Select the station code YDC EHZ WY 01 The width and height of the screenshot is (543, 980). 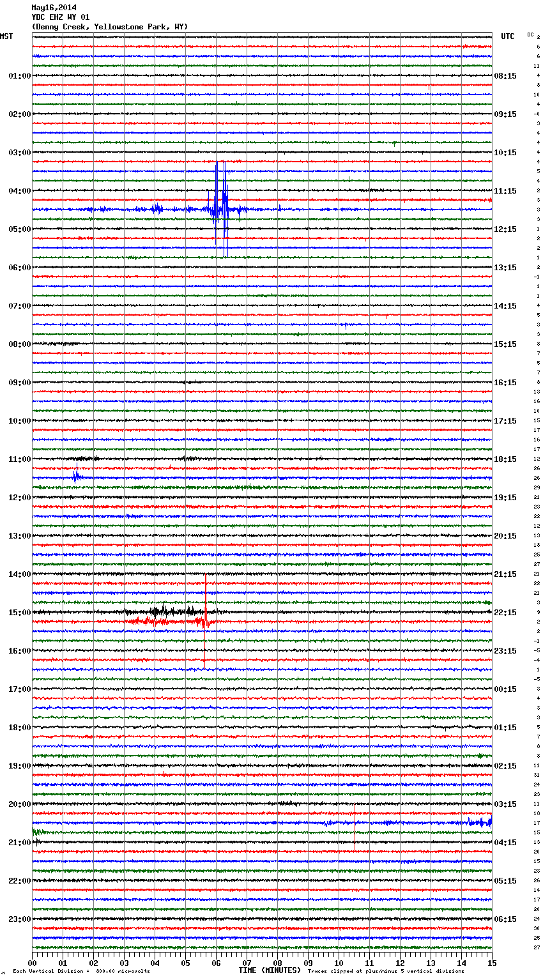(x=61, y=17)
